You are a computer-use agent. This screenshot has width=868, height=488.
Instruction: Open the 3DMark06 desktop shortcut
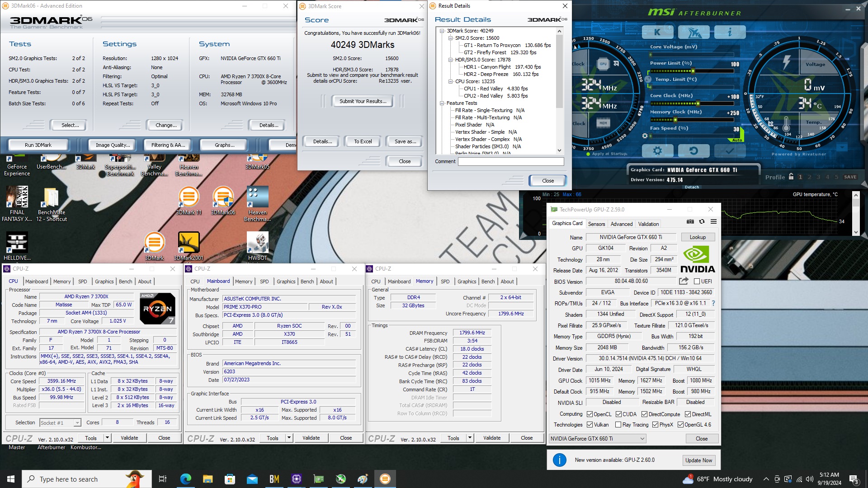[x=223, y=201]
